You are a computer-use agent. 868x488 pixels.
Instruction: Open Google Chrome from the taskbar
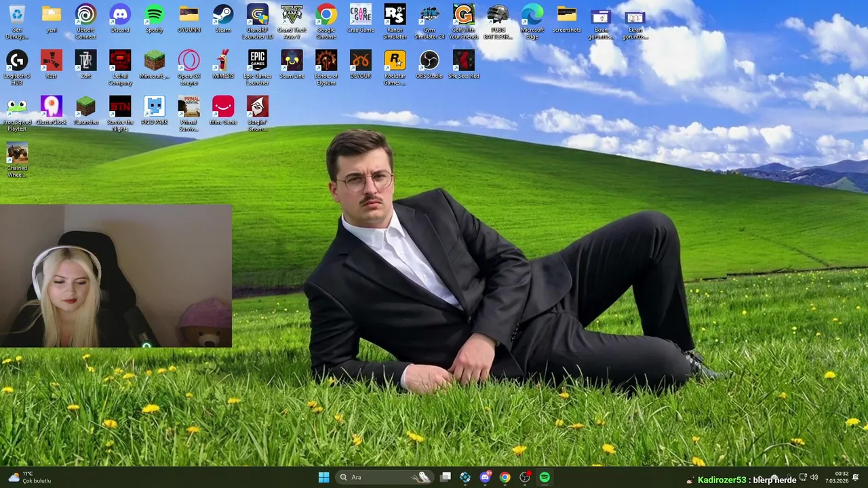(505, 477)
